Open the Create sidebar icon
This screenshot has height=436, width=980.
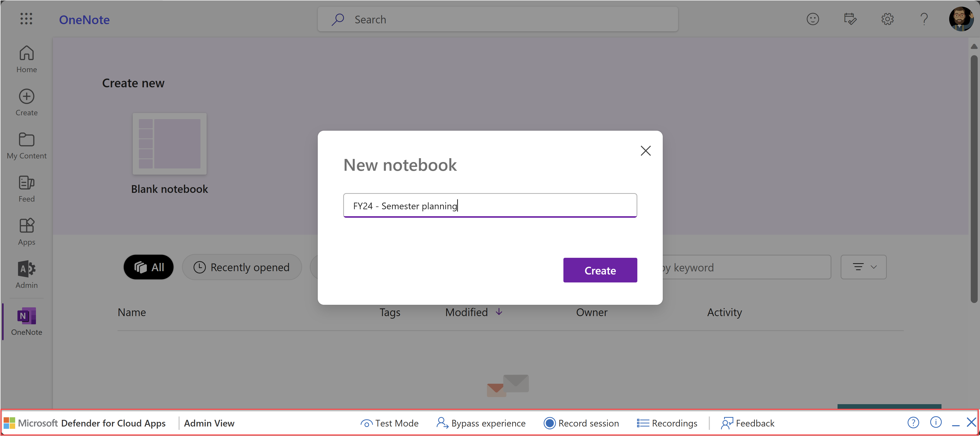[x=26, y=102]
